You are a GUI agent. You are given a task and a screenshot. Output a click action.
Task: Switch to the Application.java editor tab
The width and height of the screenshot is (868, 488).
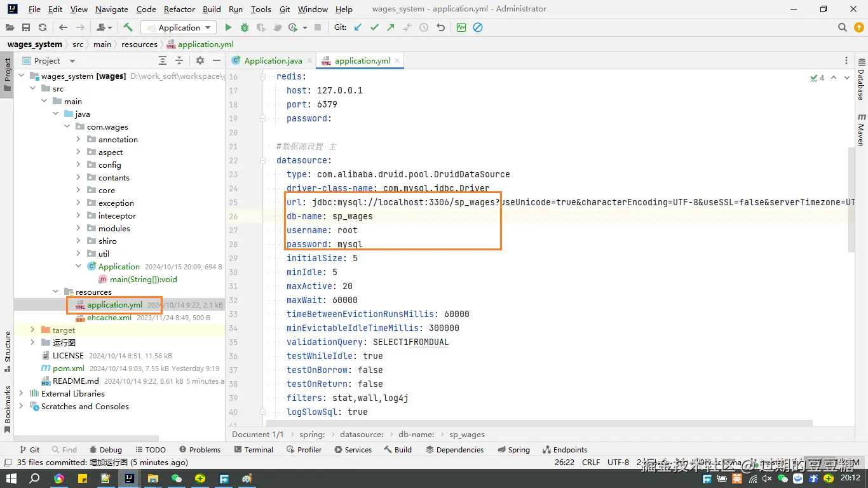[x=273, y=60]
